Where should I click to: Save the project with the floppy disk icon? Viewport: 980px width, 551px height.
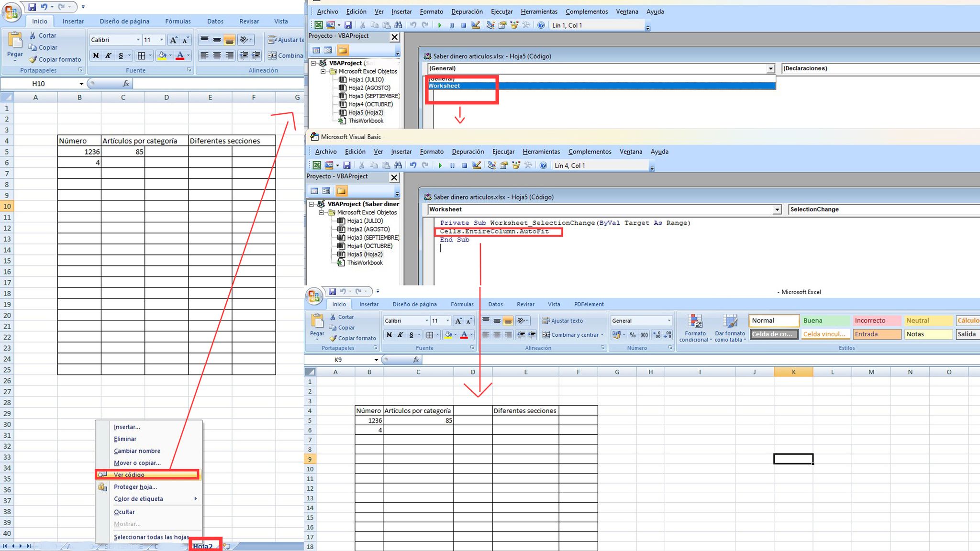click(348, 165)
